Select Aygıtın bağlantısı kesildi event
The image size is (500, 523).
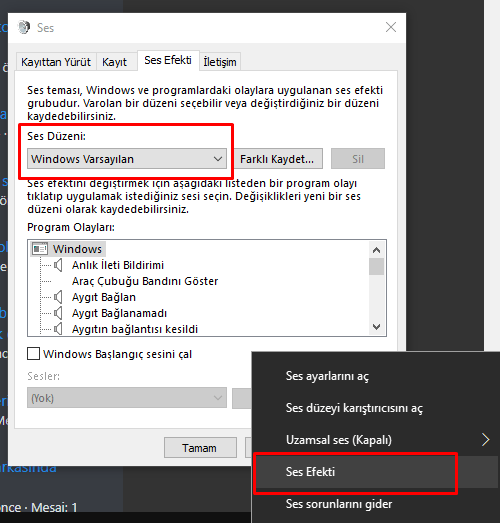(135, 329)
